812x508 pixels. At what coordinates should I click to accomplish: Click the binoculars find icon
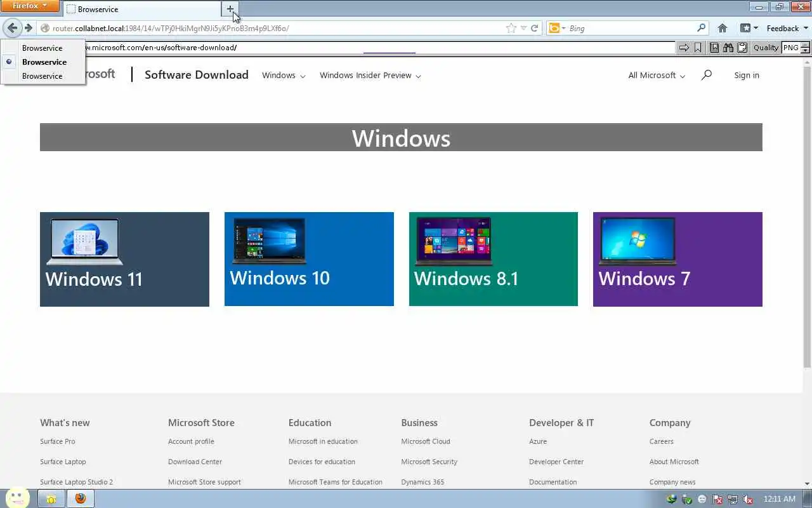728,48
